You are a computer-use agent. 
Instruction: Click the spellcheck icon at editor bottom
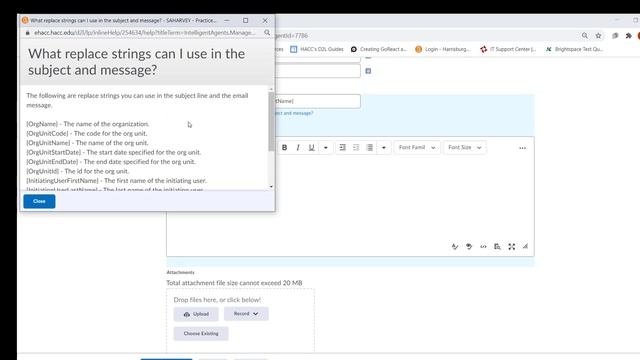[x=455, y=247]
